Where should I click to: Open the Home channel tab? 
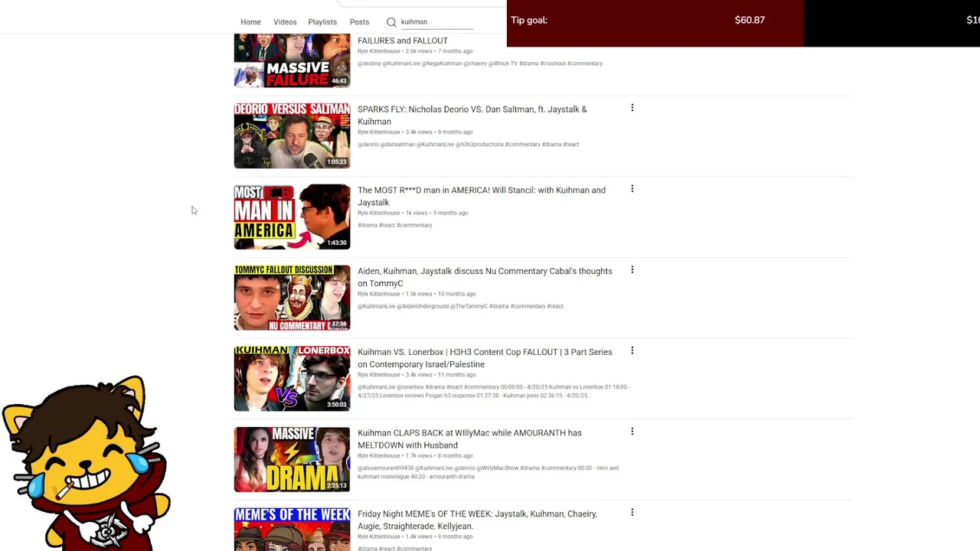[x=250, y=22]
